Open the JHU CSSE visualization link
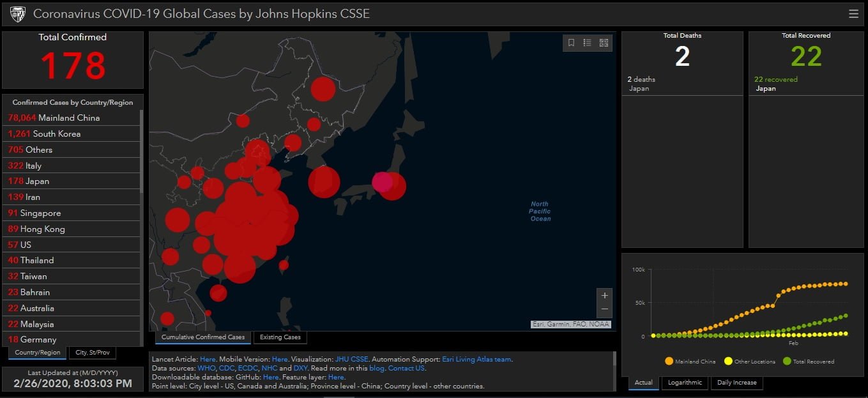 pos(351,360)
